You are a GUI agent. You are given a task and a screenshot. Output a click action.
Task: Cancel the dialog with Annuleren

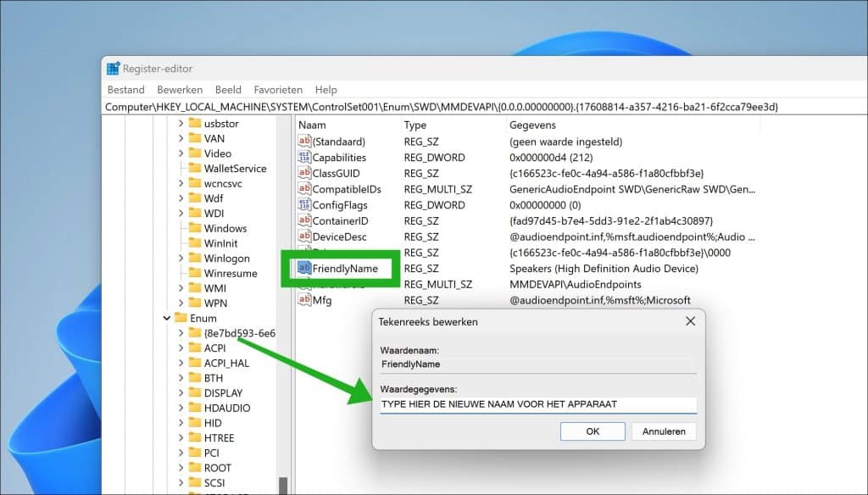pos(664,431)
